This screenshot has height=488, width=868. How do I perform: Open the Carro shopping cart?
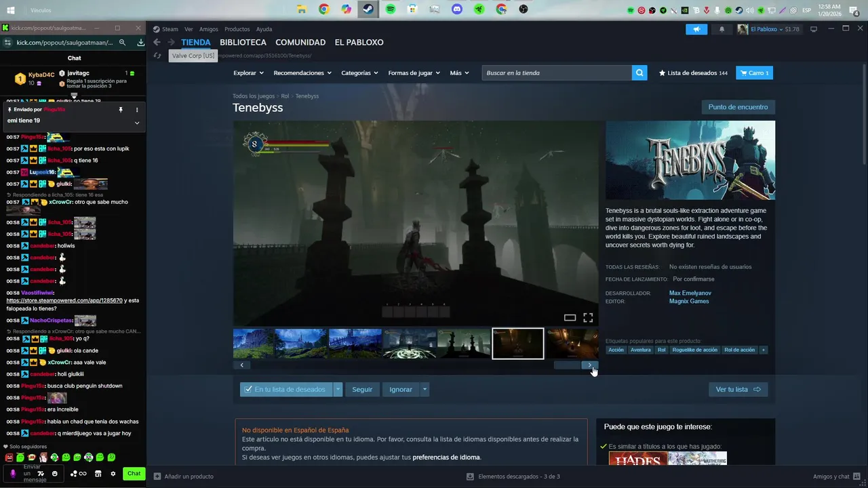click(x=754, y=73)
